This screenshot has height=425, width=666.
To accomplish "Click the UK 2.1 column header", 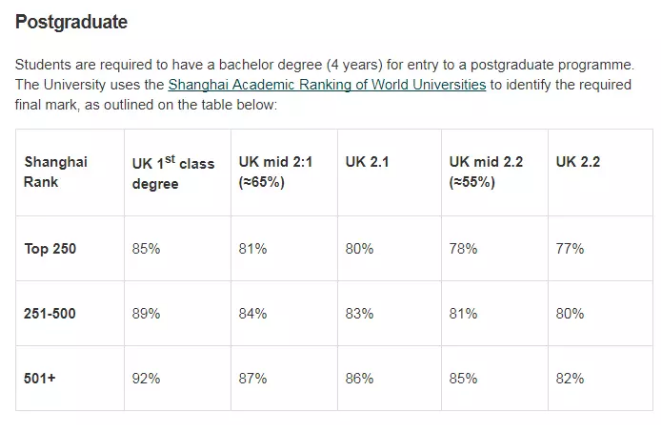I will click(367, 162).
